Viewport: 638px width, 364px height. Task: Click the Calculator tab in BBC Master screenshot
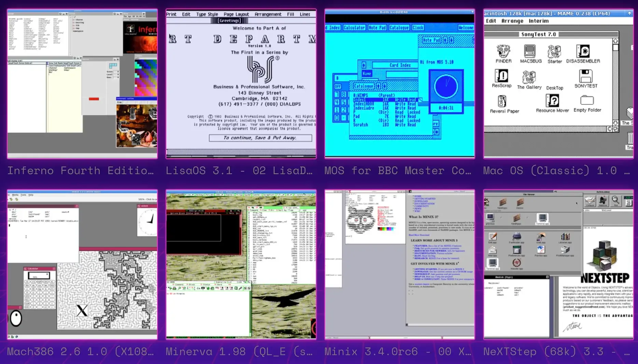[354, 28]
